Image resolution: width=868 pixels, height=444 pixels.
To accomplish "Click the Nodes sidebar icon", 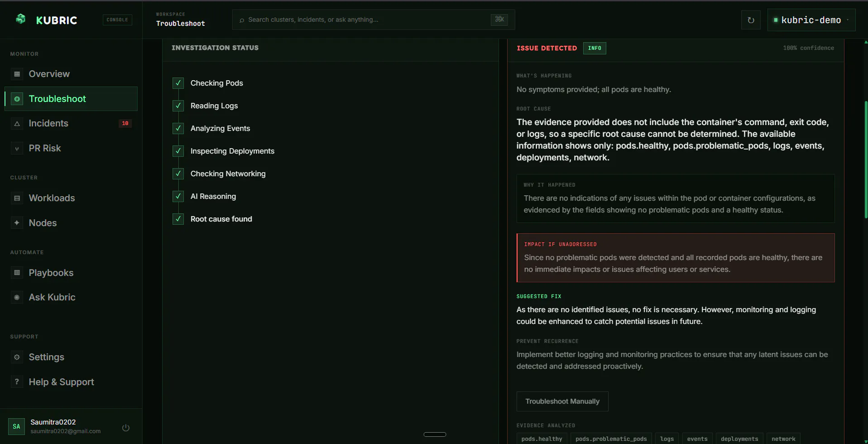I will point(17,223).
